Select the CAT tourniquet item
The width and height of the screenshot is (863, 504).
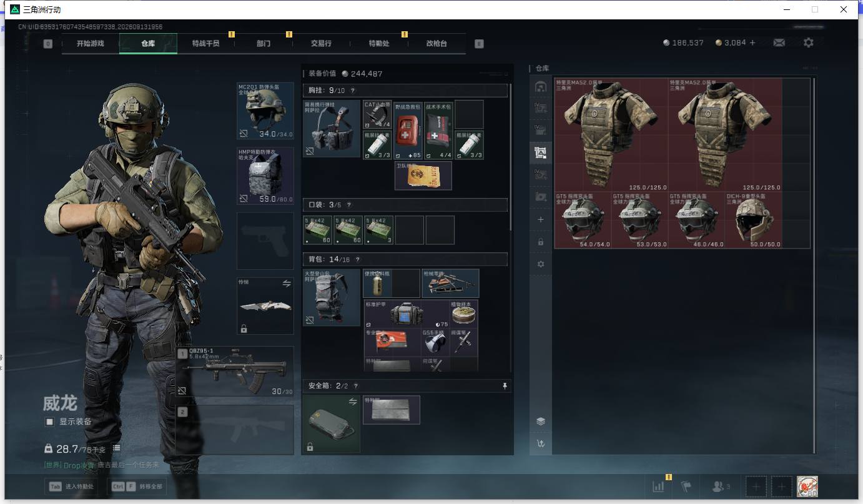point(377,116)
